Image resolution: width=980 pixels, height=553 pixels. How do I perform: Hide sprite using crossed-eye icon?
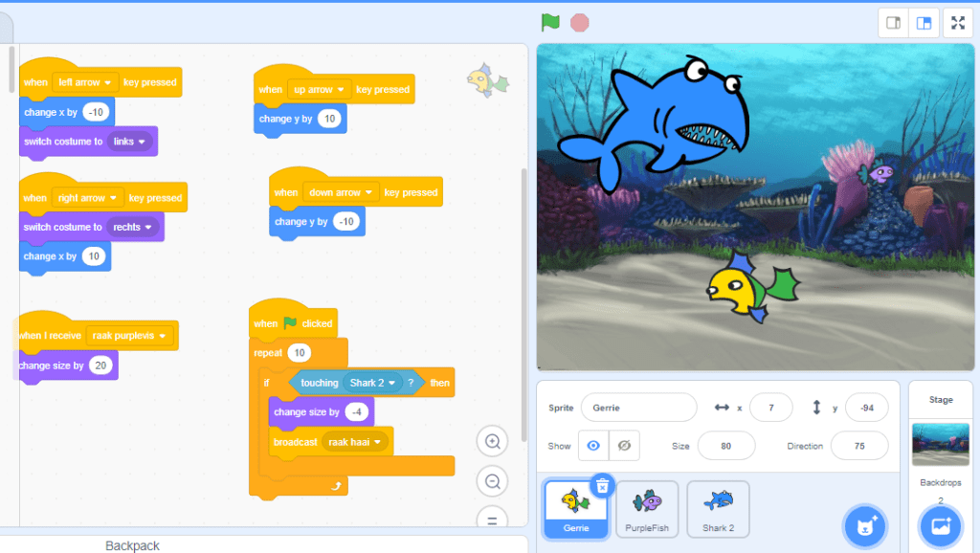[x=624, y=446]
